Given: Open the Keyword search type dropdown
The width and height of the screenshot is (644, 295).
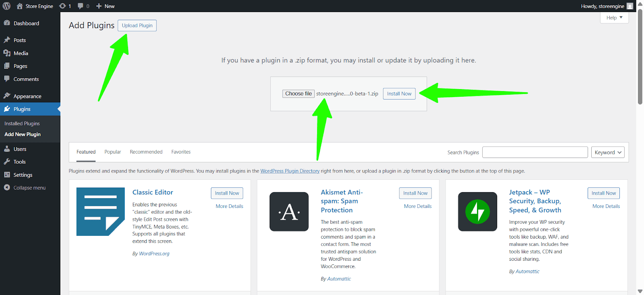Looking at the screenshot, I should [x=608, y=152].
